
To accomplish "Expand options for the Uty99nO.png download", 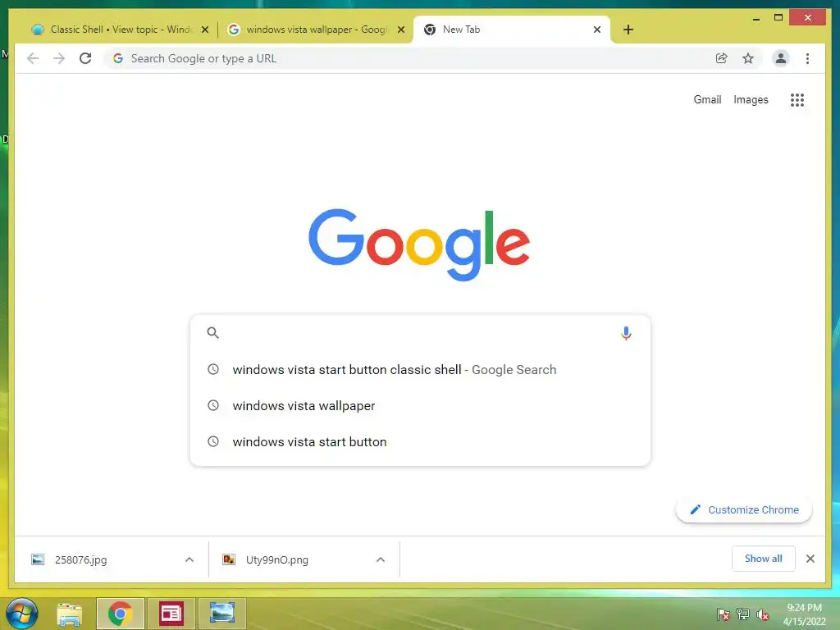I will pos(381,559).
